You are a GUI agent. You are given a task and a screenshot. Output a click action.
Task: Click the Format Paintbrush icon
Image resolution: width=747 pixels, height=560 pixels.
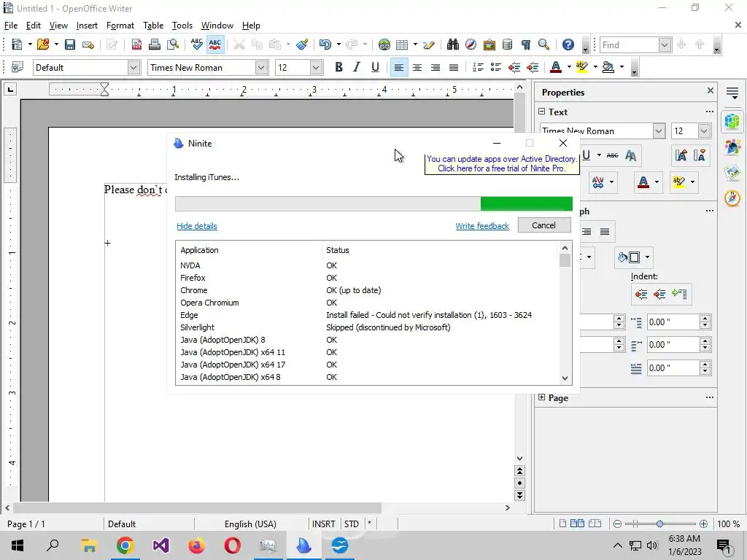point(302,44)
